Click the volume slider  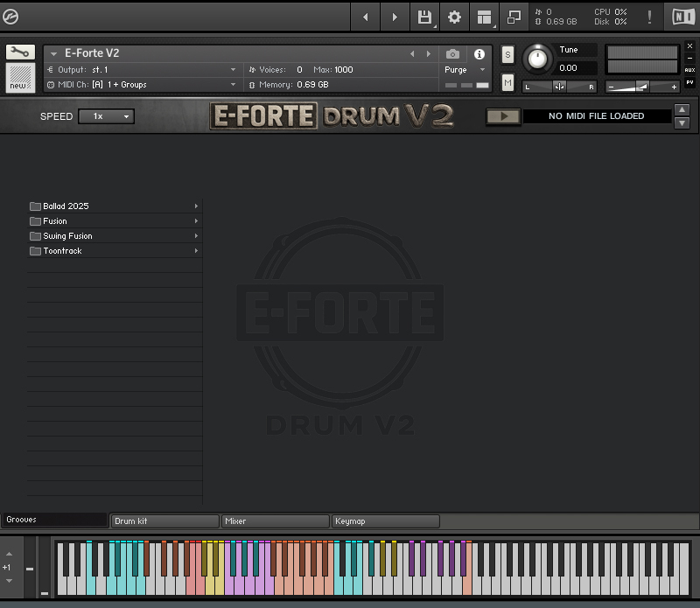point(642,87)
